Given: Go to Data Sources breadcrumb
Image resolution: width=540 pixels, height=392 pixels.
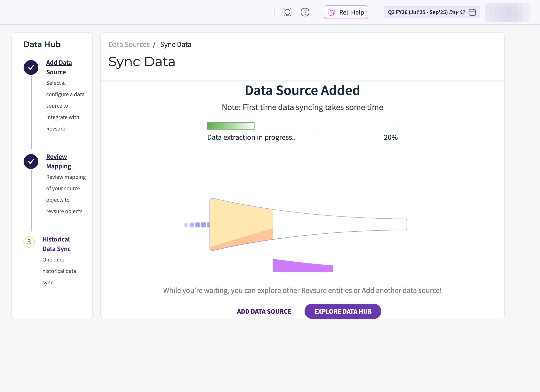Looking at the screenshot, I should click(129, 45).
